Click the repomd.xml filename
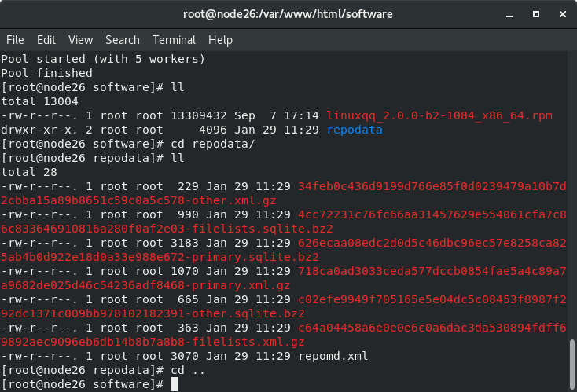This screenshot has width=577, height=392. tap(333, 356)
